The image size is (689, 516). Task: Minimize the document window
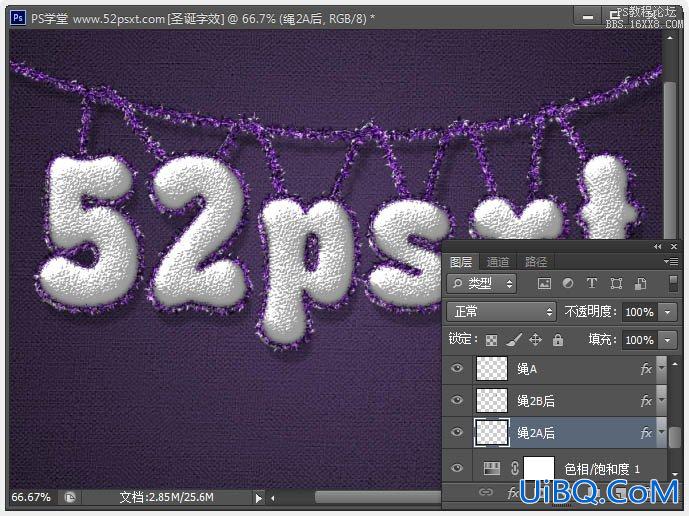588,18
